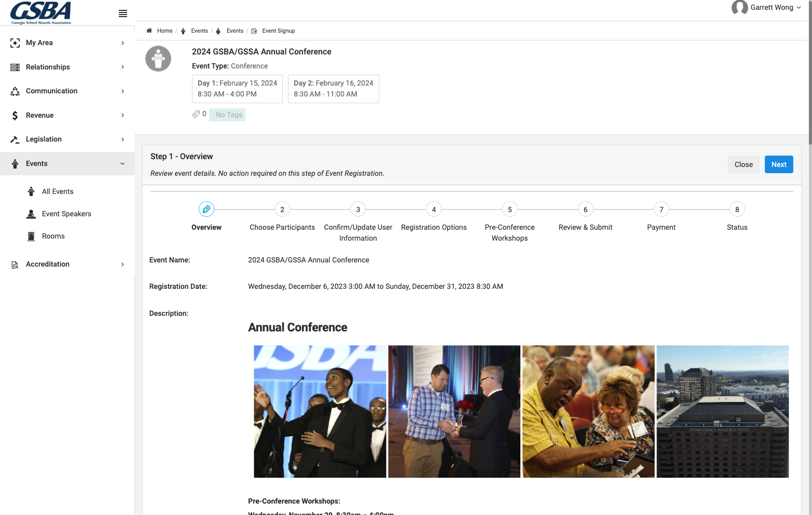Click the event speaker avatar icon
812x515 pixels.
pyautogui.click(x=158, y=59)
